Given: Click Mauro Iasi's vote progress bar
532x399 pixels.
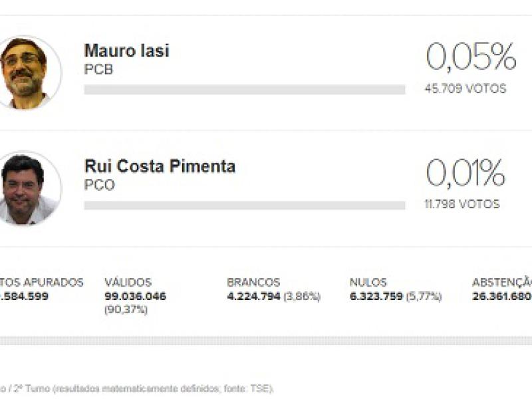Looking at the screenshot, I should click(x=244, y=90).
